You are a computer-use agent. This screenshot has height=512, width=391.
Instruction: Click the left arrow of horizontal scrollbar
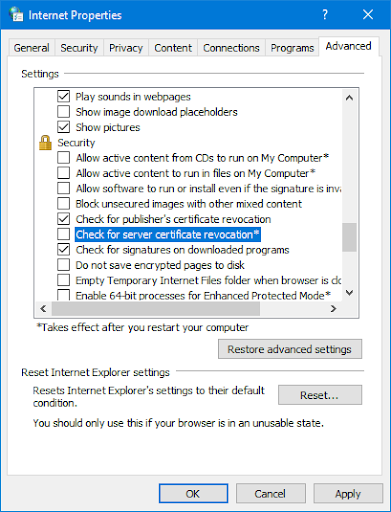[43, 309]
